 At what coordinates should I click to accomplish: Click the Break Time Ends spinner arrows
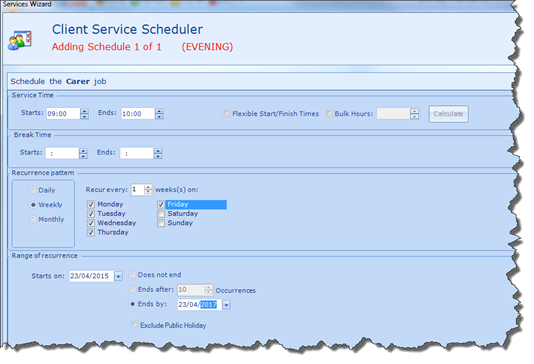[x=158, y=153]
